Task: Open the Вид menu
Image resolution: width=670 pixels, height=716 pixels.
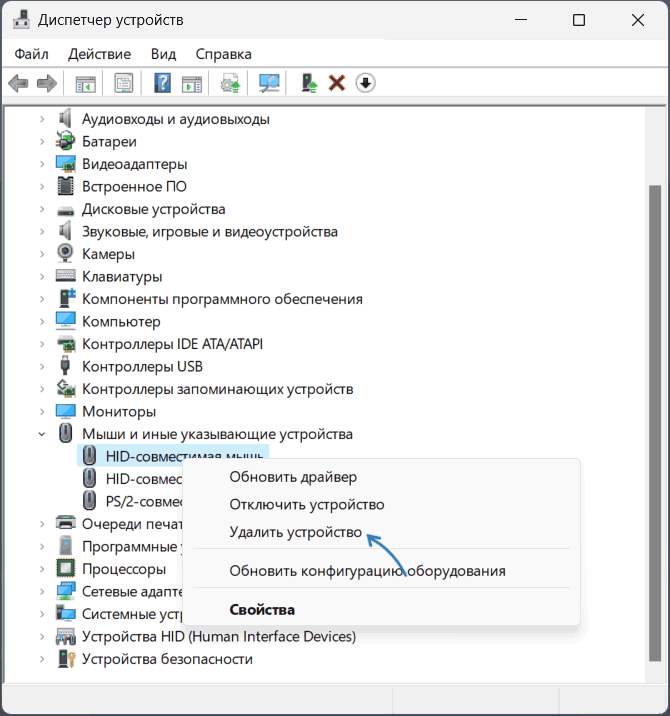Action: [x=163, y=54]
